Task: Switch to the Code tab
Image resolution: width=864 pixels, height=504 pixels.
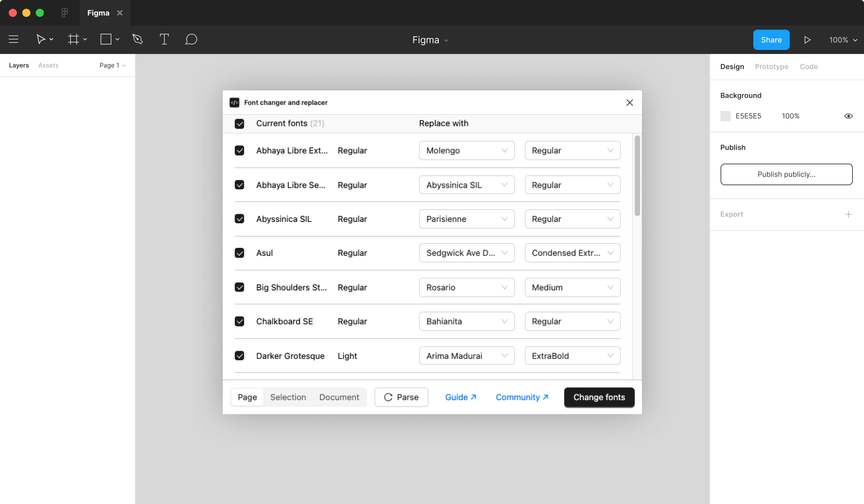Action: (x=808, y=66)
